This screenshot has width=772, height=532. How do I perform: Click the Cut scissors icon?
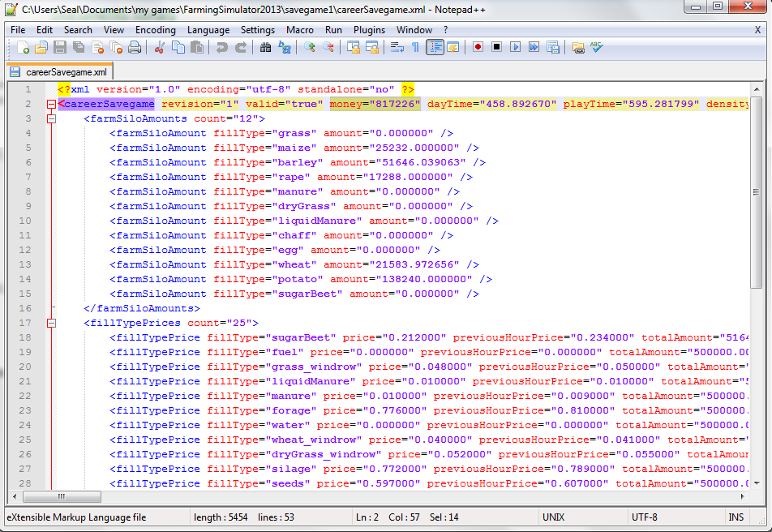coord(159,47)
